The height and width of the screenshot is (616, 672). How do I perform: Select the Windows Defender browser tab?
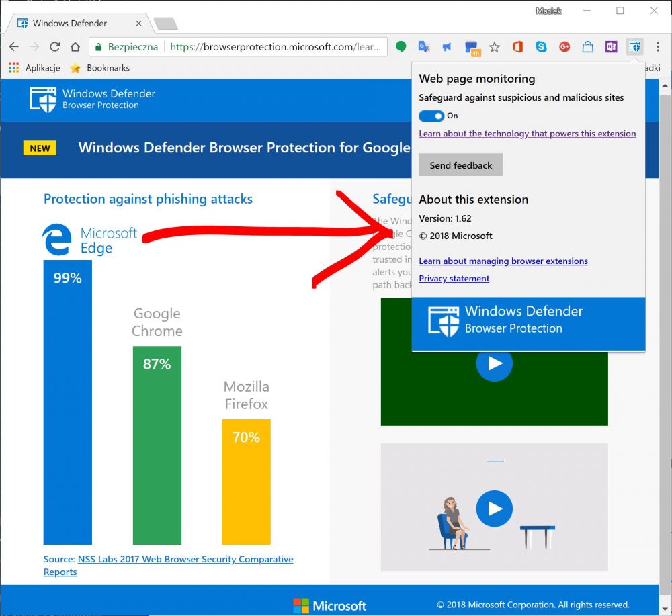coord(79,23)
